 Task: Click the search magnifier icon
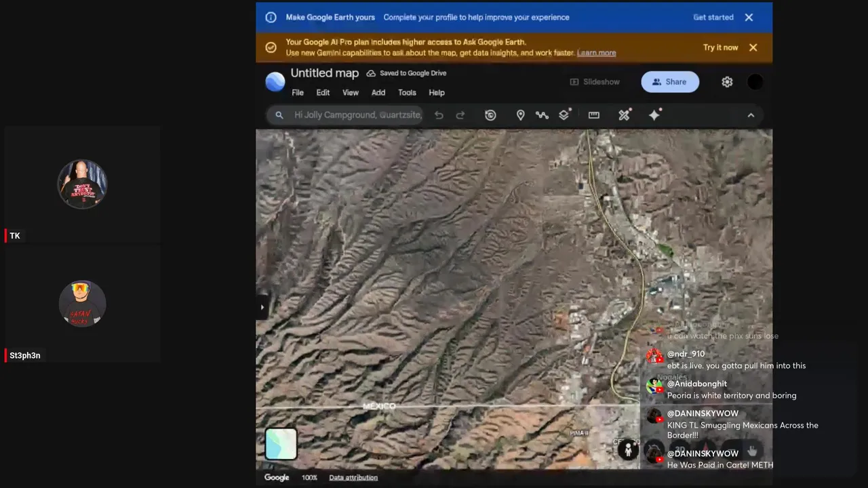(x=279, y=115)
